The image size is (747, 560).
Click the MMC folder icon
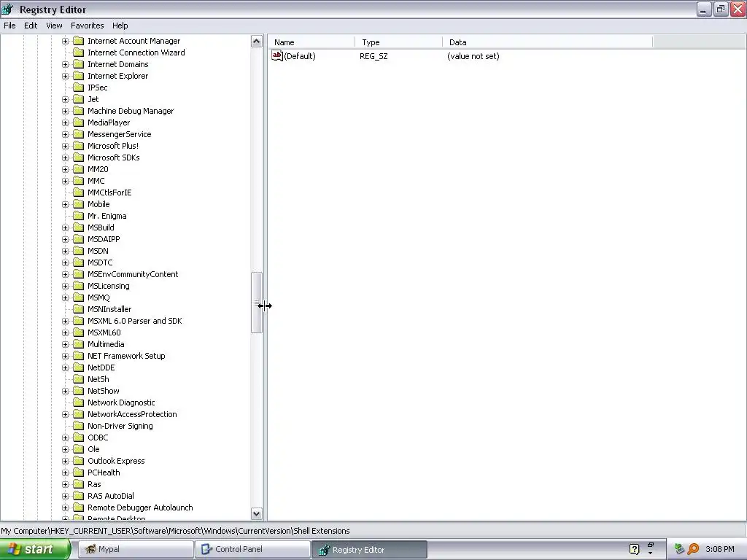[x=79, y=181]
